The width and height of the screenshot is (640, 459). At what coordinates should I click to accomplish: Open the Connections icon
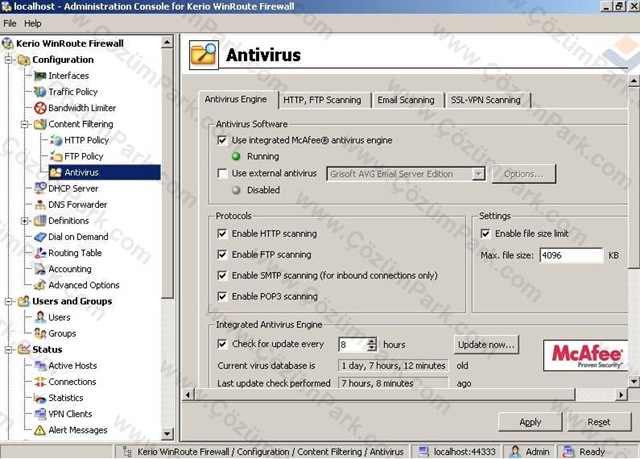(40, 382)
